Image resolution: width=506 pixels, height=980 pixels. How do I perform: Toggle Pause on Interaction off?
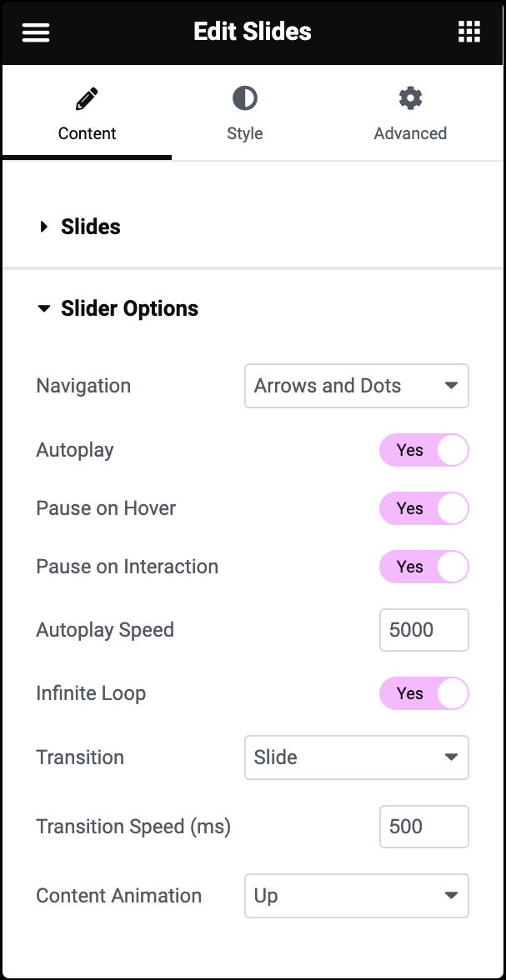424,567
